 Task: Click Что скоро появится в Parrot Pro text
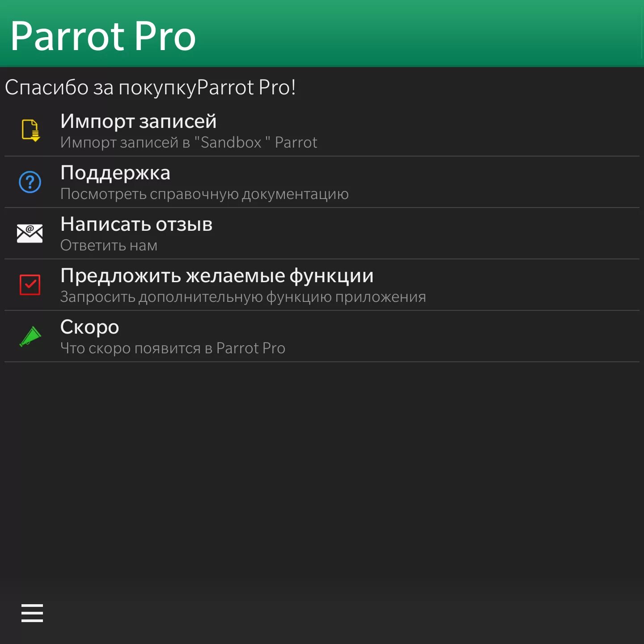(173, 348)
